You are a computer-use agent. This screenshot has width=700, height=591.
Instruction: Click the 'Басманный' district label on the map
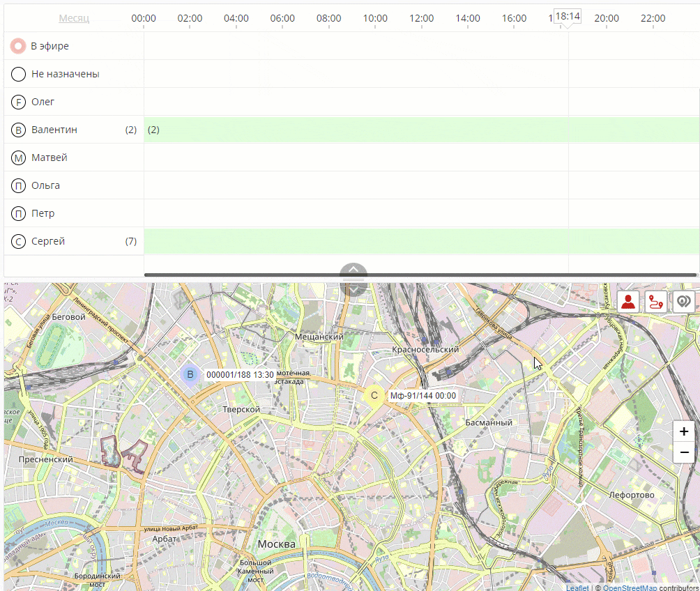coord(489,423)
